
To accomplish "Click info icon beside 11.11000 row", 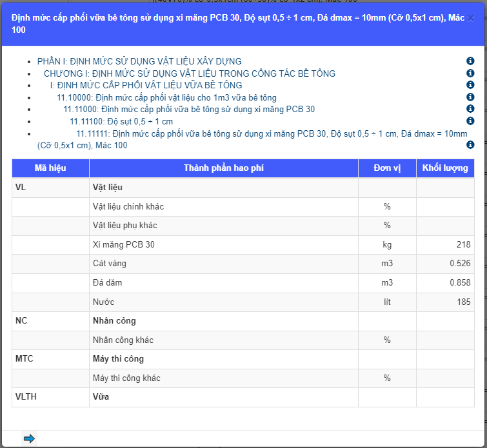I will [470, 109].
